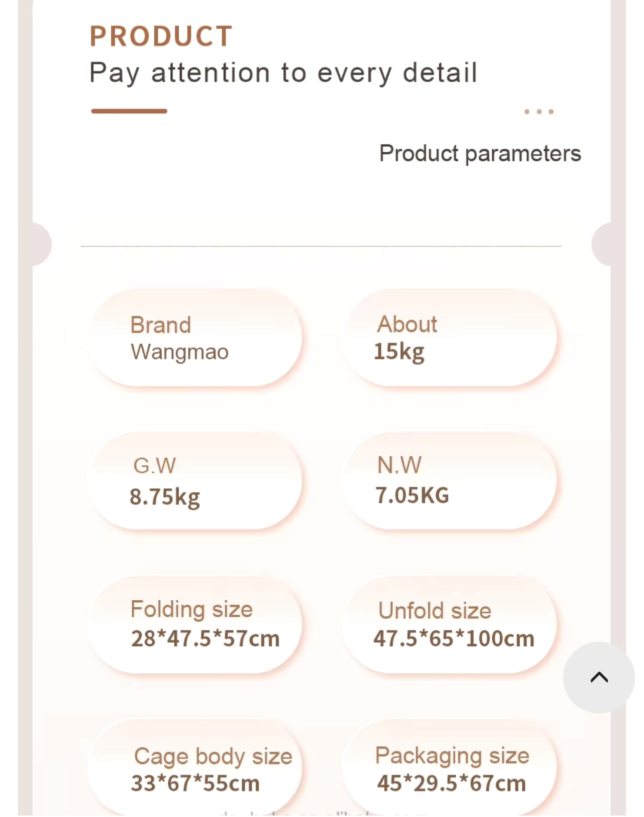Click the Product parameters label
This screenshot has width=644, height=817.
coord(480,154)
